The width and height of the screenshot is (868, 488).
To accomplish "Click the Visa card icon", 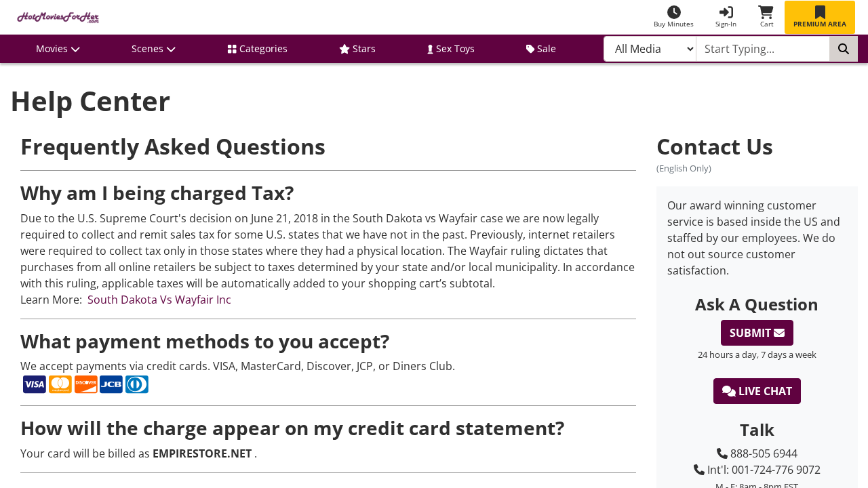I will coord(35,384).
